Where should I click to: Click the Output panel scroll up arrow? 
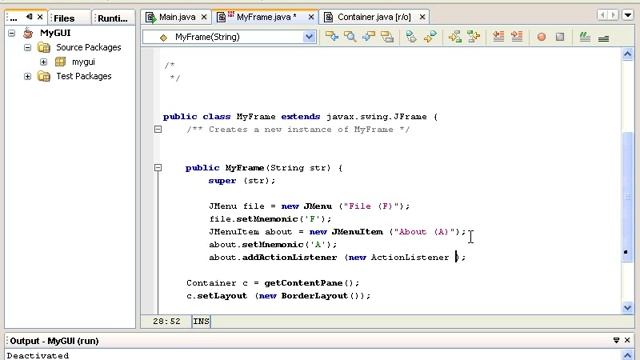(x=627, y=355)
